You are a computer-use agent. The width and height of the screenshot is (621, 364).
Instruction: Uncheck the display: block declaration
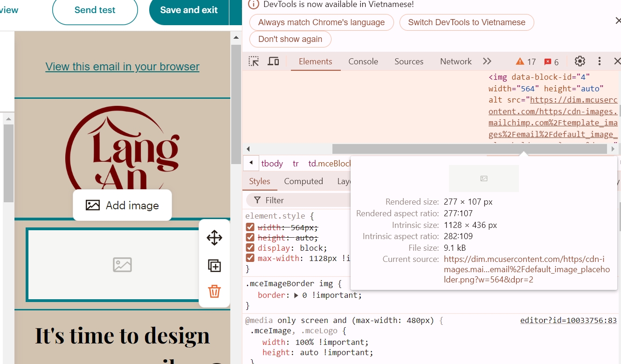point(250,248)
